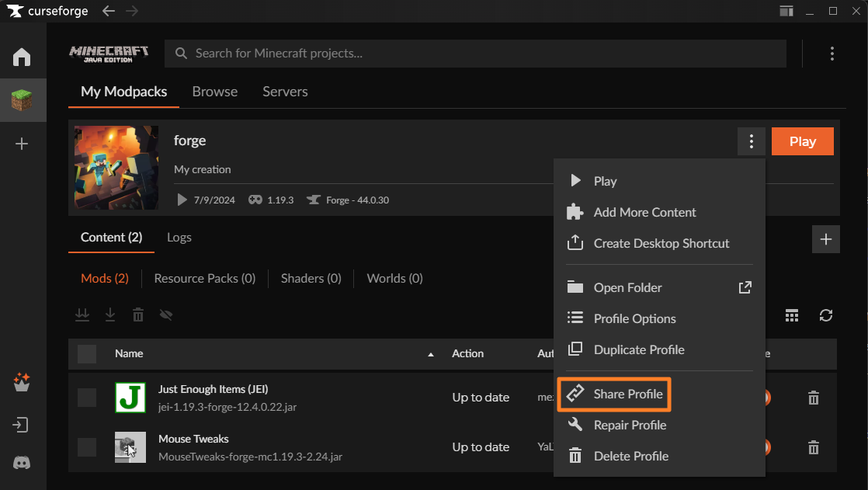This screenshot has width=868, height=490.
Task: Open the three-dot menu beside search bar
Action: pos(832,53)
